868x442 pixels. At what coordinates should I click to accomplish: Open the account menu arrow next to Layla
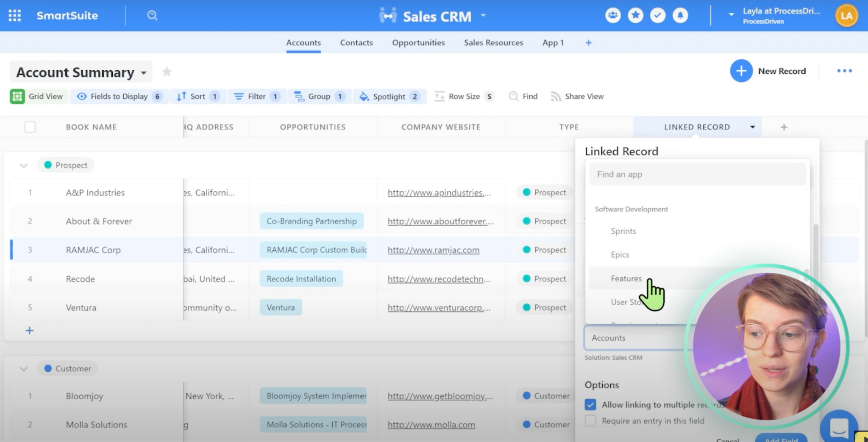(731, 15)
